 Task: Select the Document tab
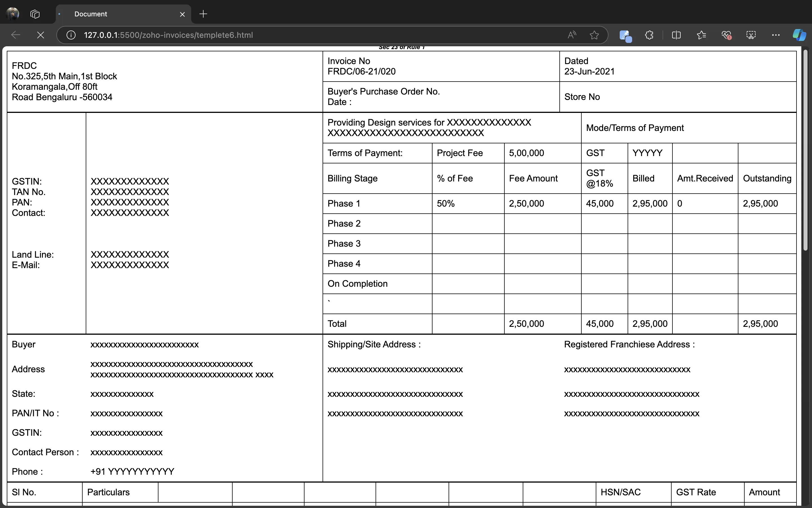[x=123, y=14]
